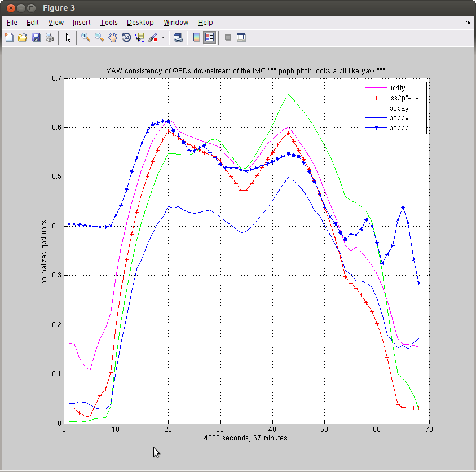
Task: Open the brush color dropdown arrow
Action: pyautogui.click(x=163, y=38)
